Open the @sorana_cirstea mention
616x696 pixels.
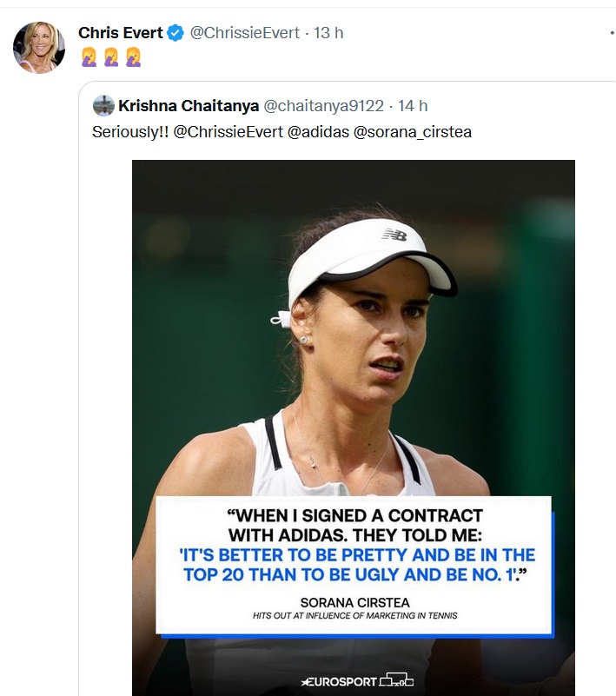tap(413, 132)
